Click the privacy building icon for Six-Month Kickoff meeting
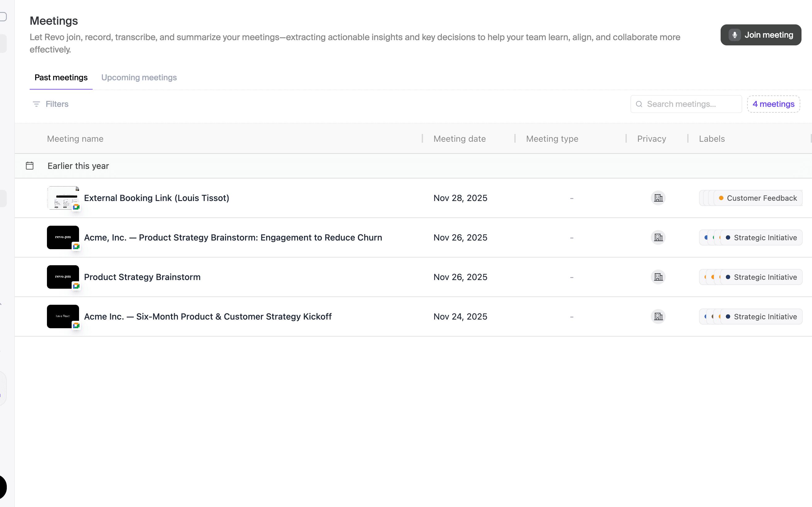The width and height of the screenshot is (812, 507). (x=658, y=316)
